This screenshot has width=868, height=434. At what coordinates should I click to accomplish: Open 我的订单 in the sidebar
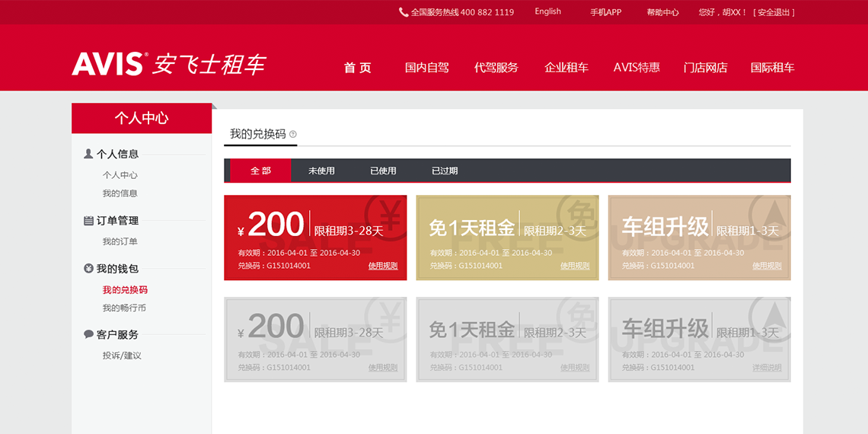click(120, 241)
